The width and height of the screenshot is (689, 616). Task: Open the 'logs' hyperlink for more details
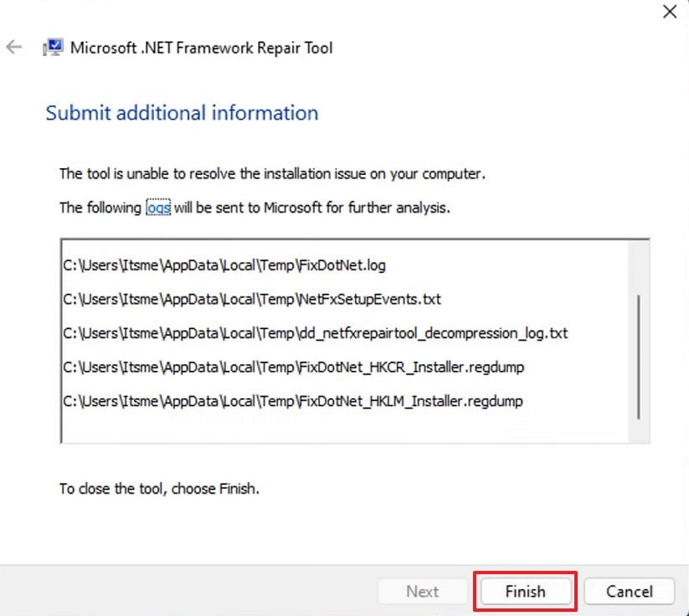click(x=158, y=208)
